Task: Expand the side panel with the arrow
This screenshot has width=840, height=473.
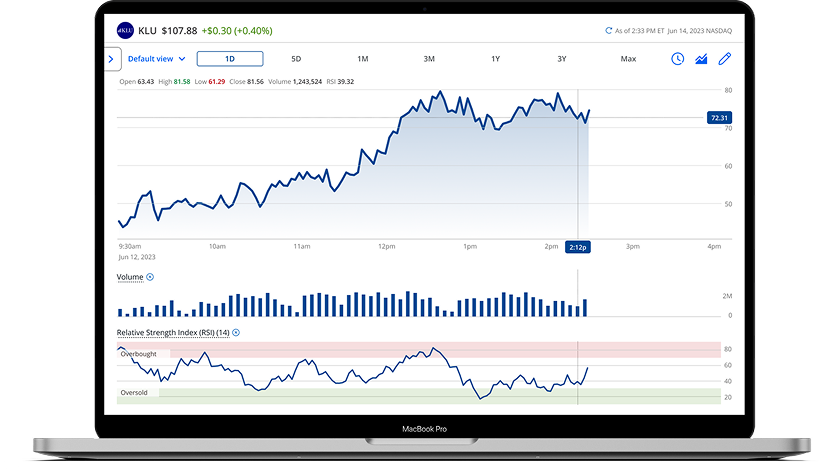Action: 111,59
